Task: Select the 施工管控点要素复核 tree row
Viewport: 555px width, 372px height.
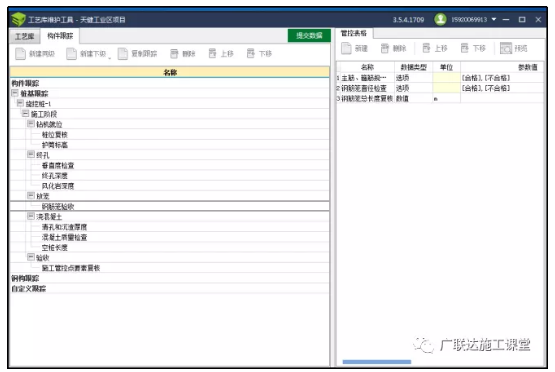Action: click(170, 268)
